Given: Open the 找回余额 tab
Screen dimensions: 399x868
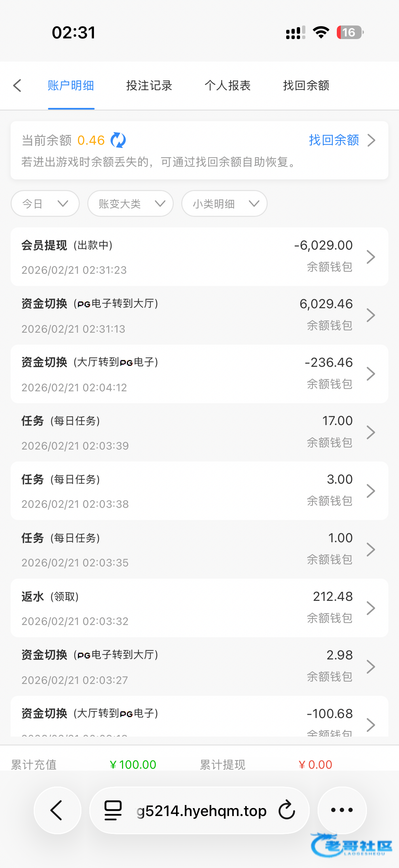Looking at the screenshot, I should coord(306,86).
